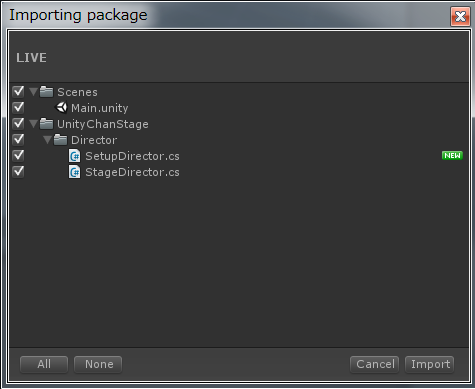
Task: Click the green NEW badge
Action: [x=452, y=155]
